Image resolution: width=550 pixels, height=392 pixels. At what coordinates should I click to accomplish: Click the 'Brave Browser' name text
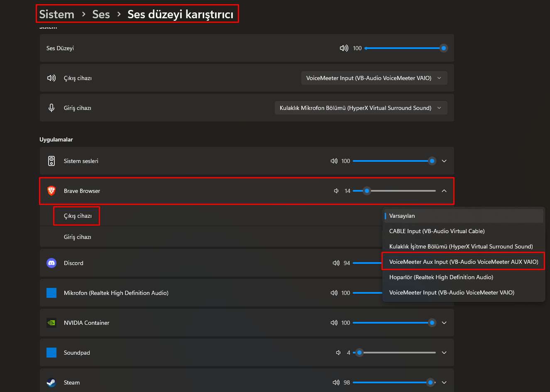82,191
